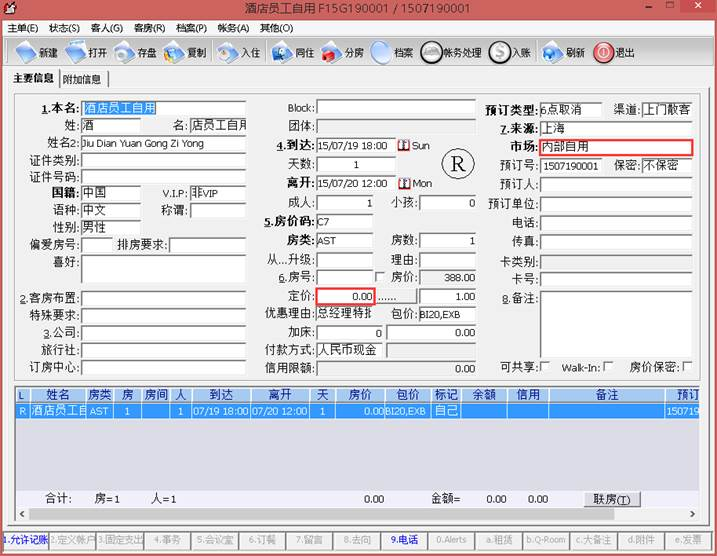Viewport: 717px width, 556px height.
Task: Click the 档案 (Profile) toolbar icon
Action: [381, 52]
